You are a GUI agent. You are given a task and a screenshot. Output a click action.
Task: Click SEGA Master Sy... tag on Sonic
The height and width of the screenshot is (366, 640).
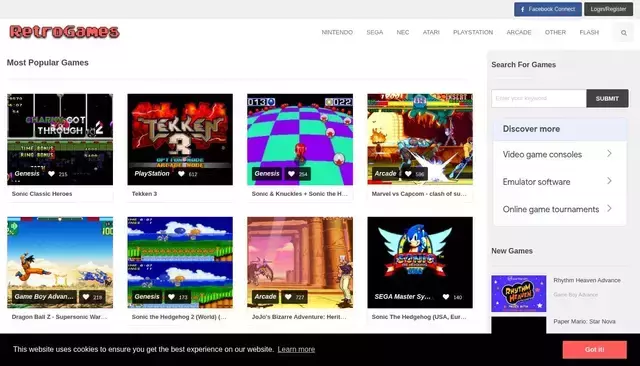(402, 297)
